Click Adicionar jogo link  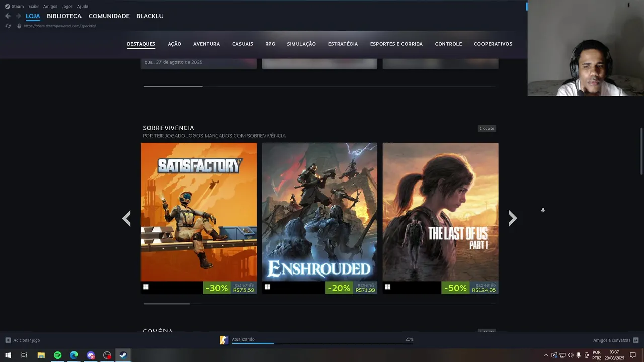click(x=27, y=340)
